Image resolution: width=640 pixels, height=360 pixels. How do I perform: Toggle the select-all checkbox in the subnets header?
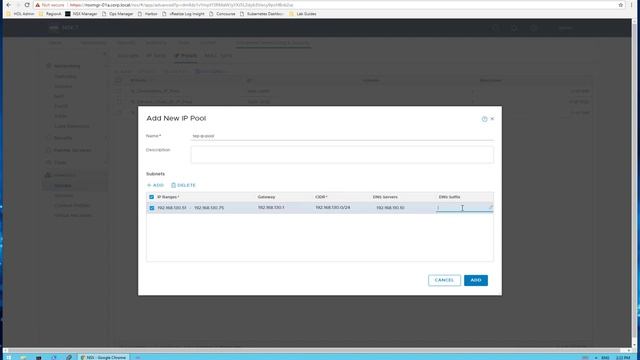pyautogui.click(x=151, y=197)
